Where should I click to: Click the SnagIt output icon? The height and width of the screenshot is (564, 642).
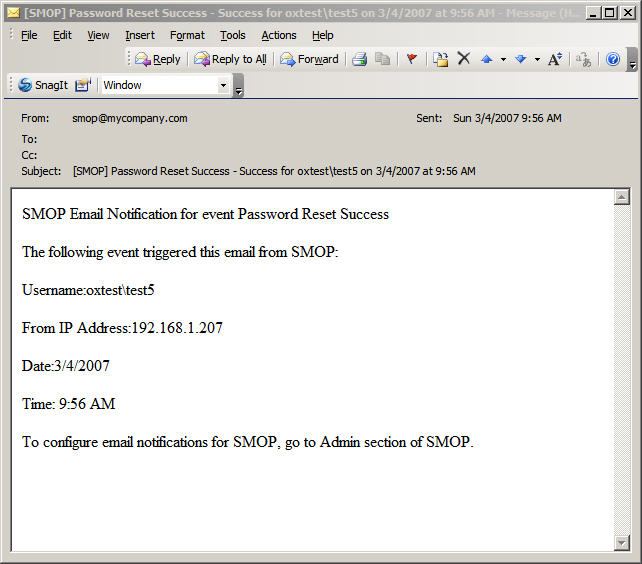[x=83, y=85]
